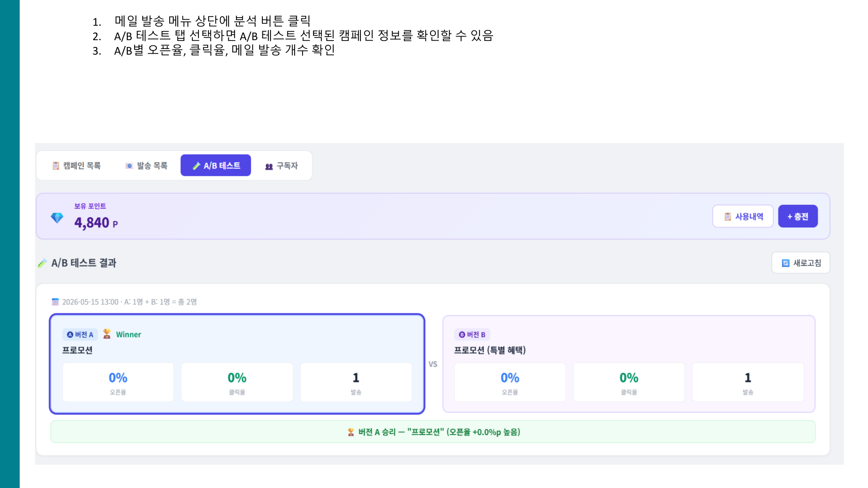Click the 4,840 P point balance
Image resolution: width=868 pixels, height=488 pixels.
(96, 223)
